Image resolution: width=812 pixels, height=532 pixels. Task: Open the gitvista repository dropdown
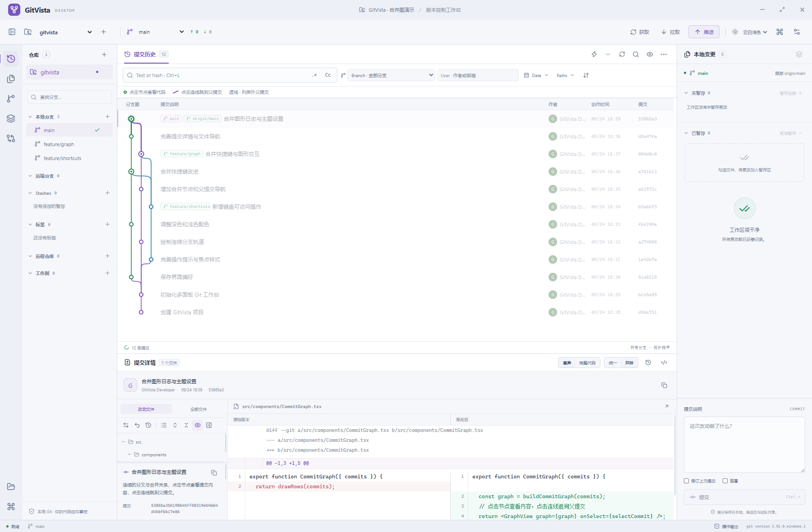(x=65, y=32)
